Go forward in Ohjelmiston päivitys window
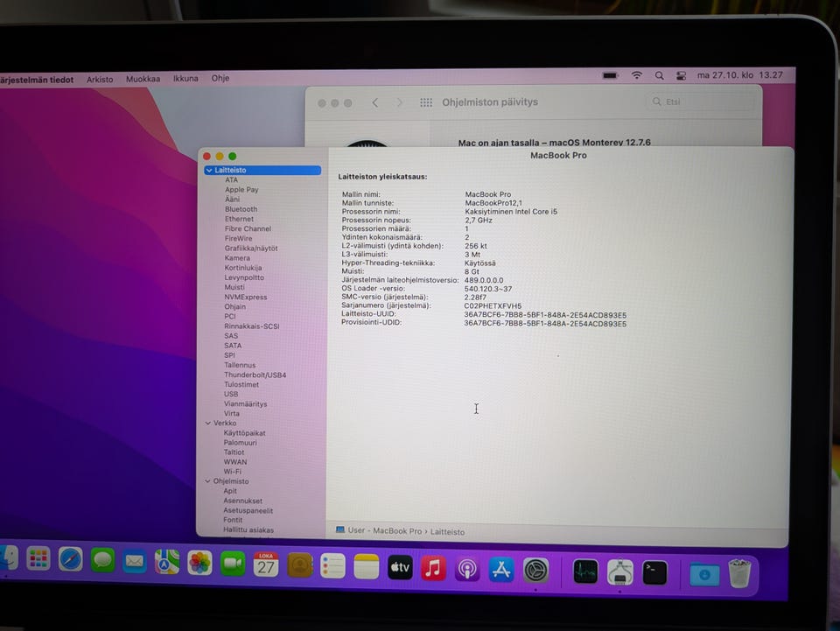This screenshot has width=840, height=631. click(399, 102)
